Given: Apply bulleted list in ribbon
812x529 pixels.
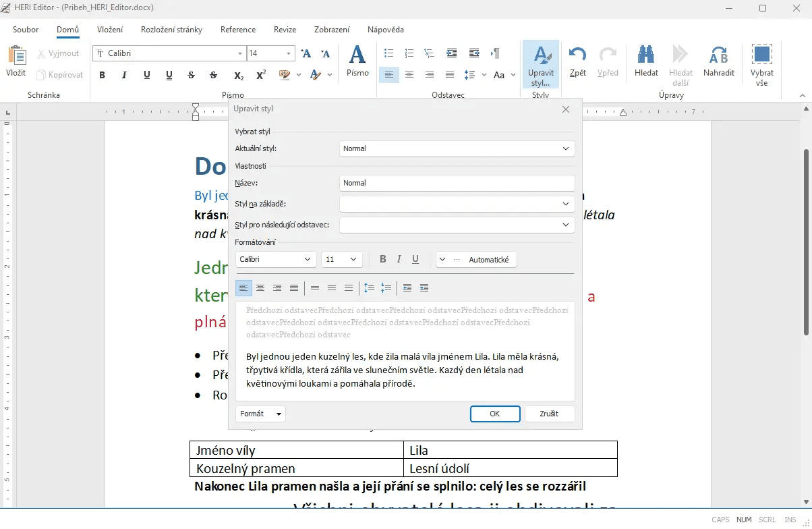Looking at the screenshot, I should pos(388,53).
